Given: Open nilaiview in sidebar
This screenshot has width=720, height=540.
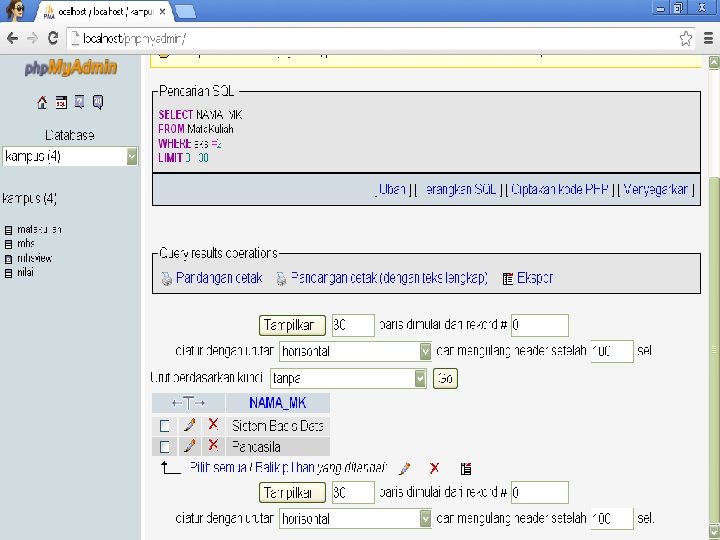Looking at the screenshot, I should click(34, 259).
